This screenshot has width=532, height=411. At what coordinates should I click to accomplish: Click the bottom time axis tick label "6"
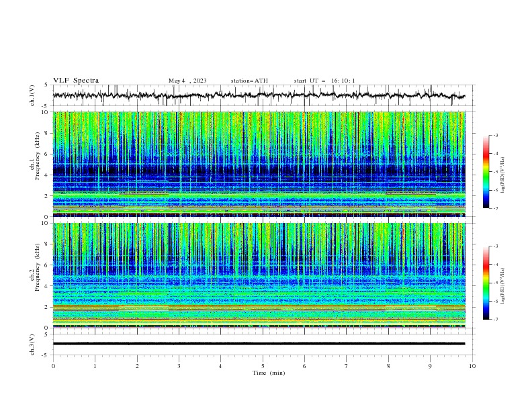(x=304, y=366)
